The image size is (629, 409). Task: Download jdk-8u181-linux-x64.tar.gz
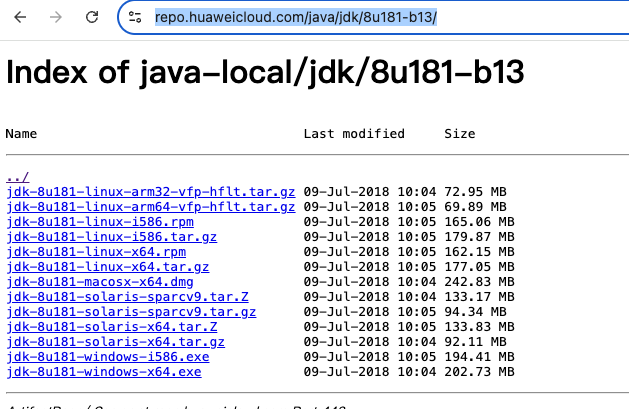108,267
